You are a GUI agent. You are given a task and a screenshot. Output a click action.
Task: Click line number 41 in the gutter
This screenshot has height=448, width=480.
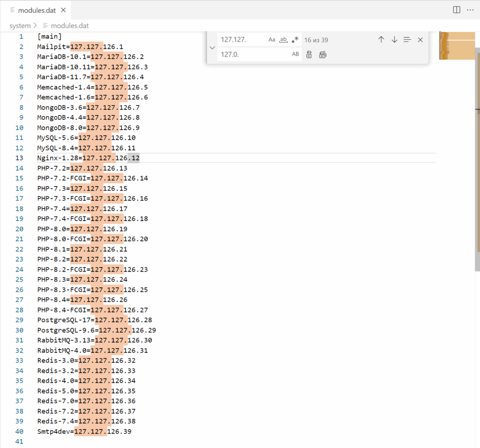pos(19,441)
